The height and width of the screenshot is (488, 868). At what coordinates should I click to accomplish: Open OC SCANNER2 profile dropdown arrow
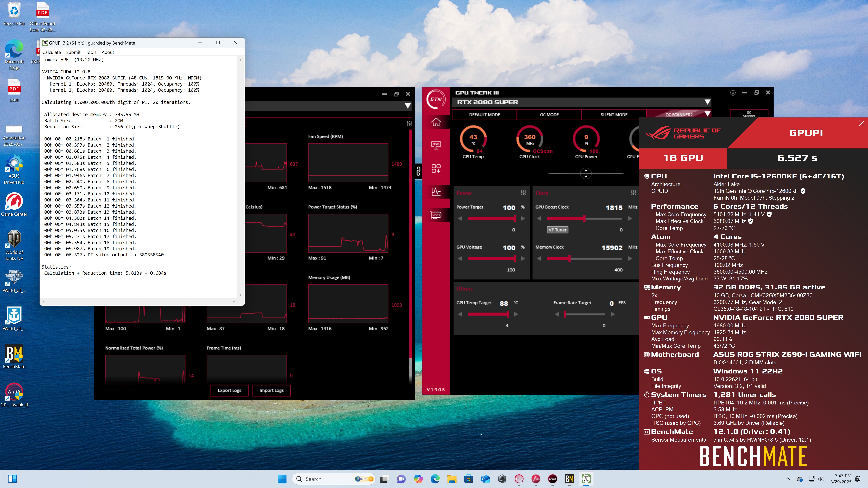click(707, 114)
